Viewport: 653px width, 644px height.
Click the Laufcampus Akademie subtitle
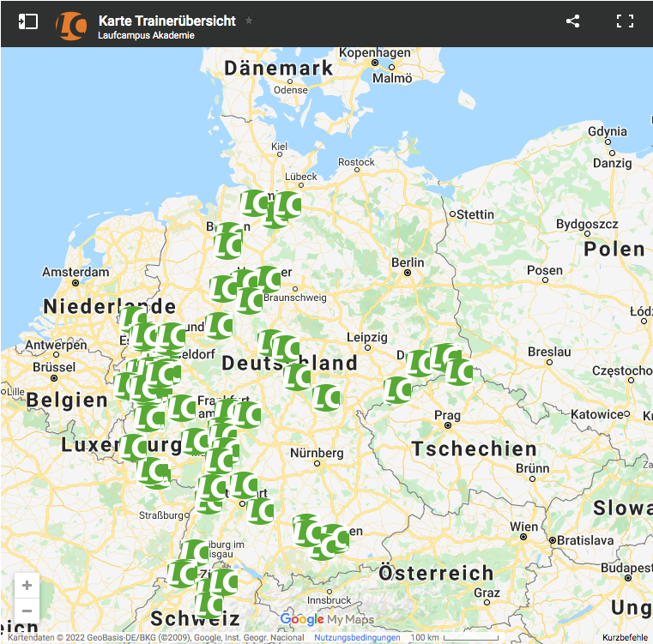click(146, 35)
